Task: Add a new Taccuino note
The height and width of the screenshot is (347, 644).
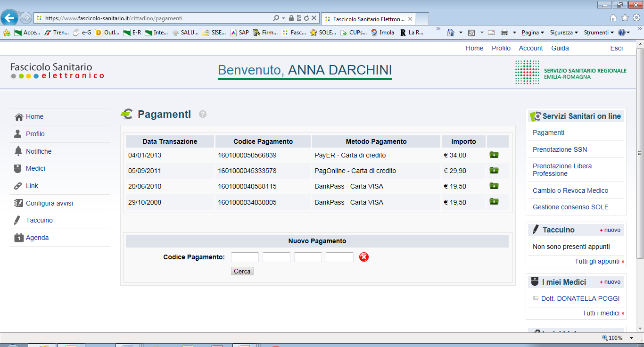Action: (610, 230)
